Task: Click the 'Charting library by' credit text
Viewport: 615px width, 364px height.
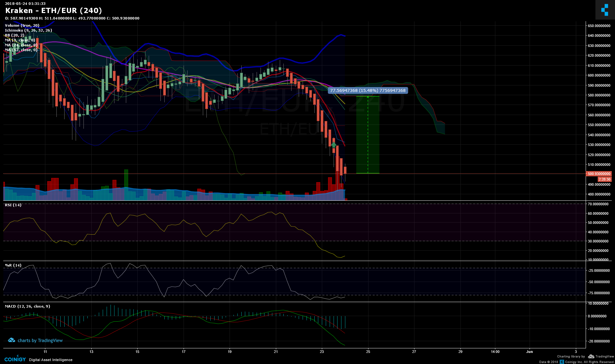Action: pyautogui.click(x=571, y=357)
